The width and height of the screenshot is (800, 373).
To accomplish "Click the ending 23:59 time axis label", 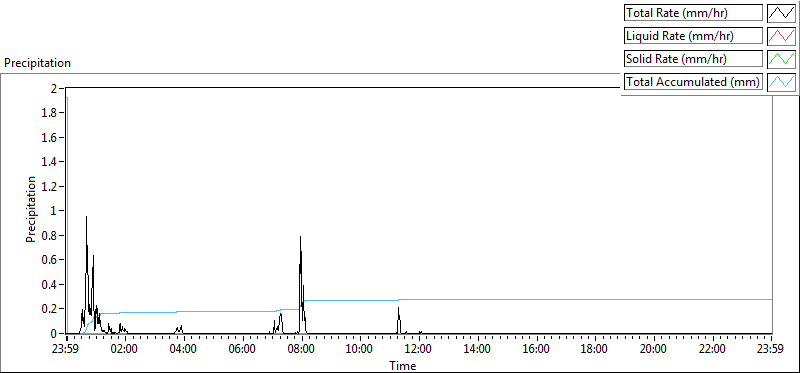I will coord(770,350).
